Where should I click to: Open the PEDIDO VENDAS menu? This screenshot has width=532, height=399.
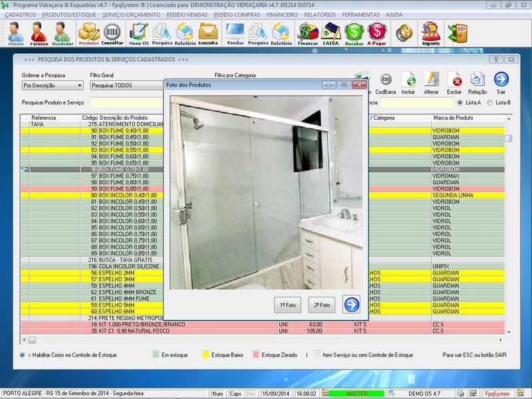pyautogui.click(x=187, y=15)
